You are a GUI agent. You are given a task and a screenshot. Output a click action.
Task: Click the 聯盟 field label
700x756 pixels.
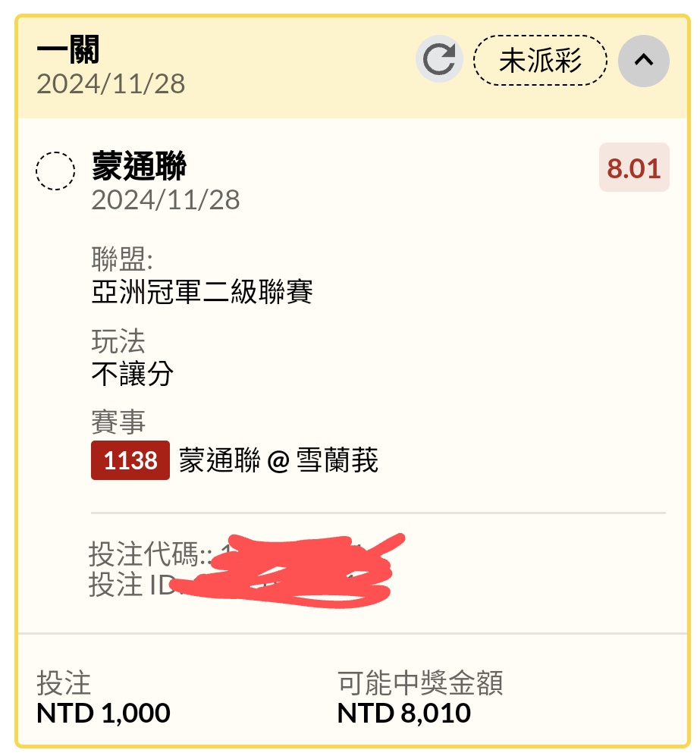pos(121,260)
